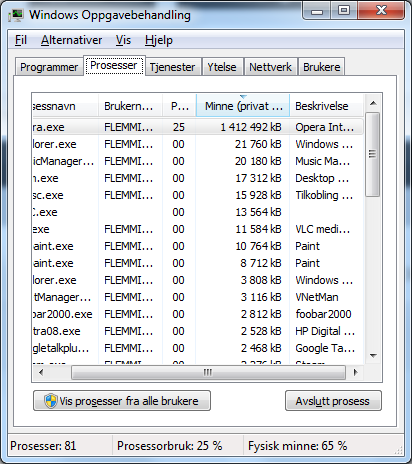Click the Task Manager title bar icon
Viewport: 412px width, 464px height.
point(16,15)
